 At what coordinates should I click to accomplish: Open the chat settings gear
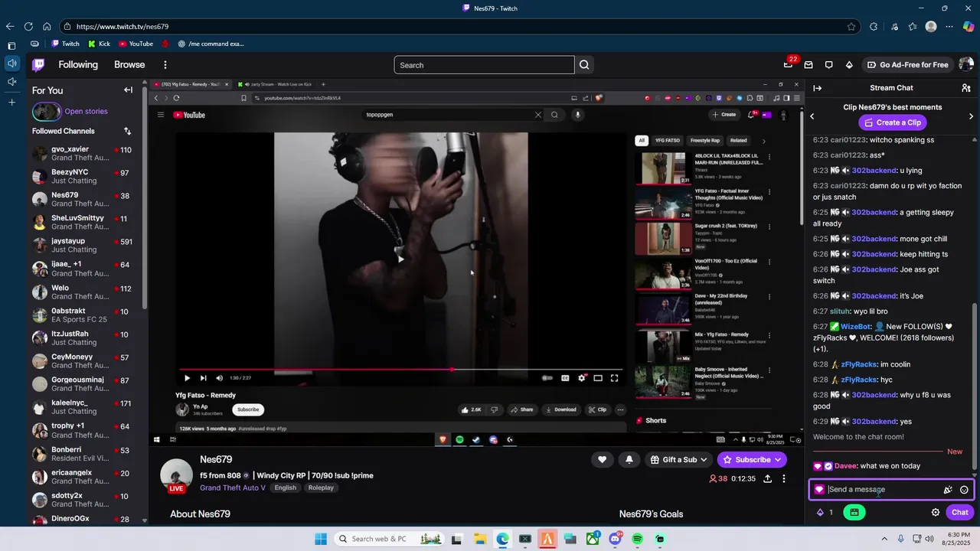tap(936, 513)
